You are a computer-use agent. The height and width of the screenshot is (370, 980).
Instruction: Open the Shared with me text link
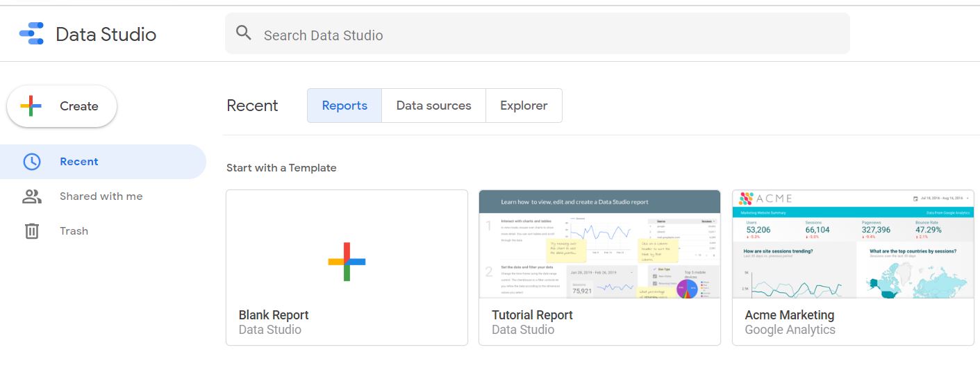pyautogui.click(x=101, y=196)
